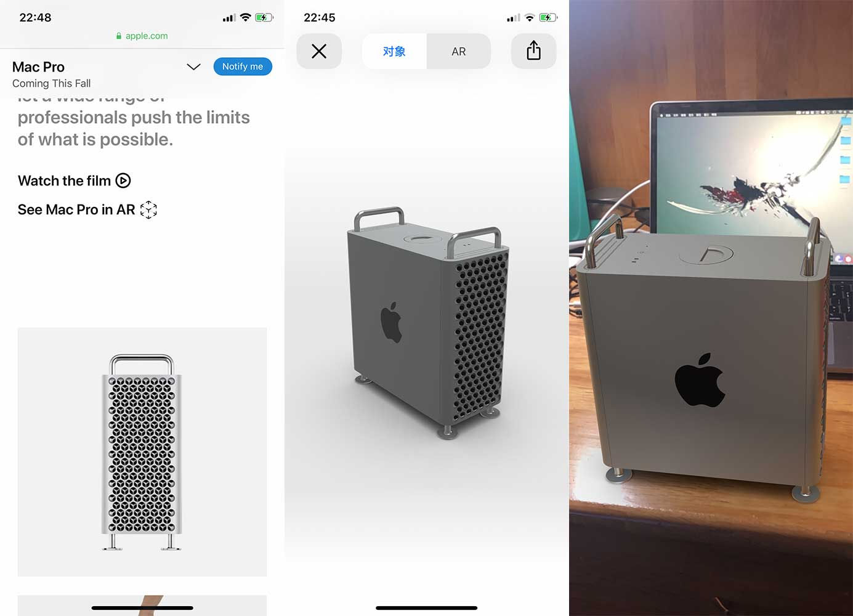
Task: Switch to the AR tab
Action: [x=459, y=51]
